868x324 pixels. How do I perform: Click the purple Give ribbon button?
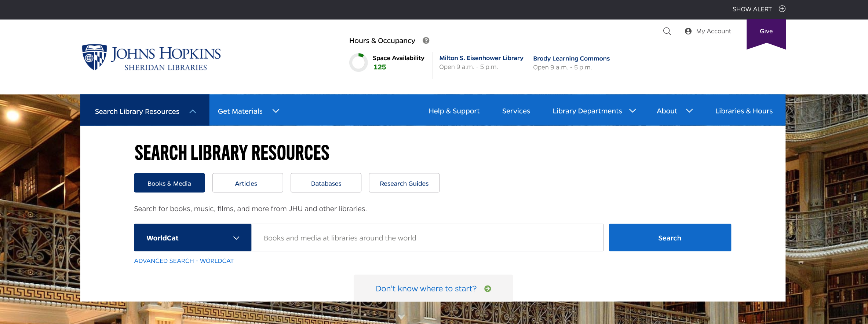pos(766,32)
